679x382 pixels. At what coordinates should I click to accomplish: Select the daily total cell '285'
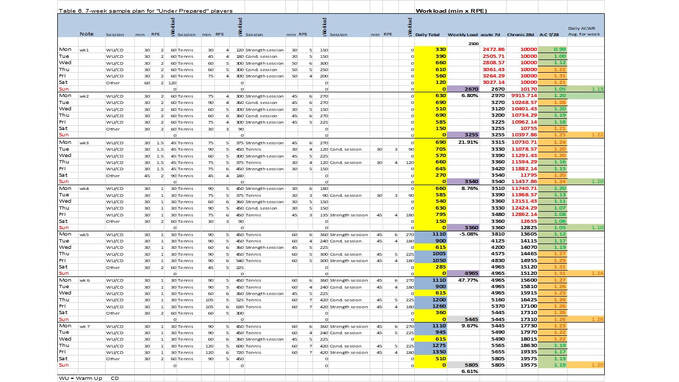pyautogui.click(x=430, y=267)
